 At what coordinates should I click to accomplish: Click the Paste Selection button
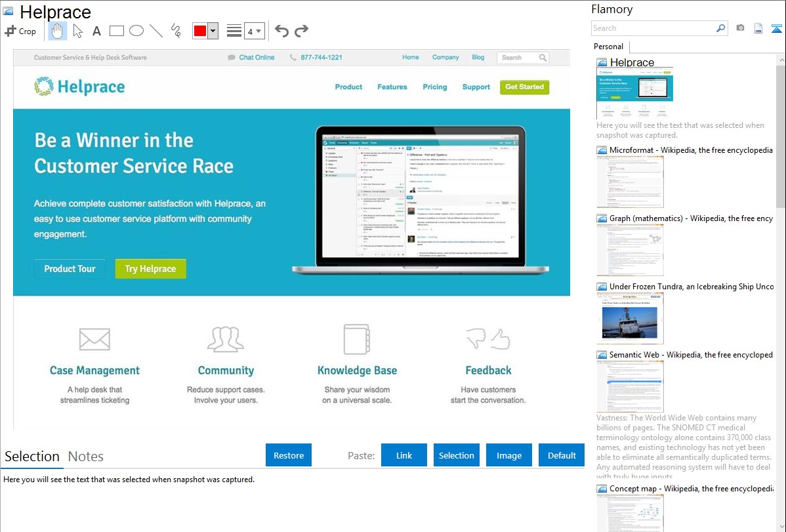(x=457, y=455)
